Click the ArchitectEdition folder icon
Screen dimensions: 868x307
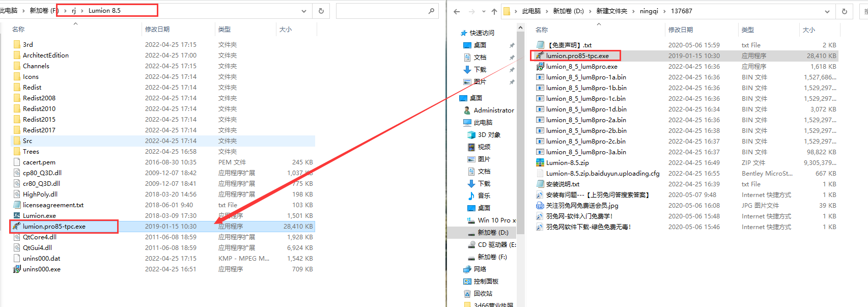[17, 55]
